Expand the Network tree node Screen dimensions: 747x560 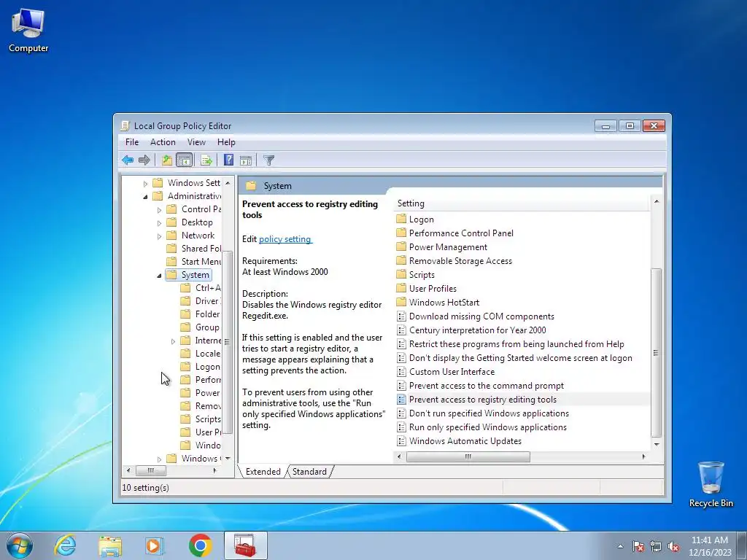(x=159, y=236)
